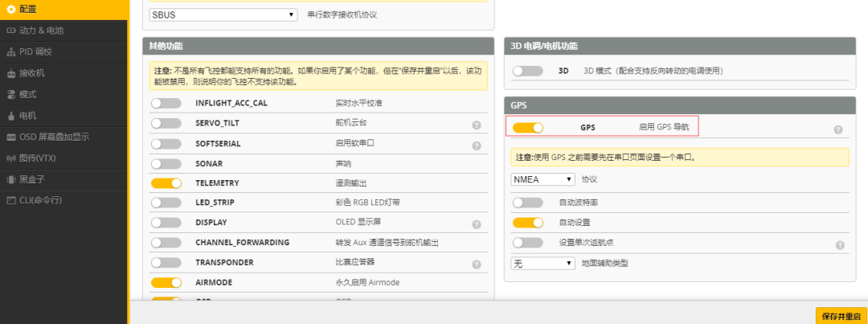Click the help icon for 设置单次返航点
Screen dimensions: 868x324
tap(840, 245)
